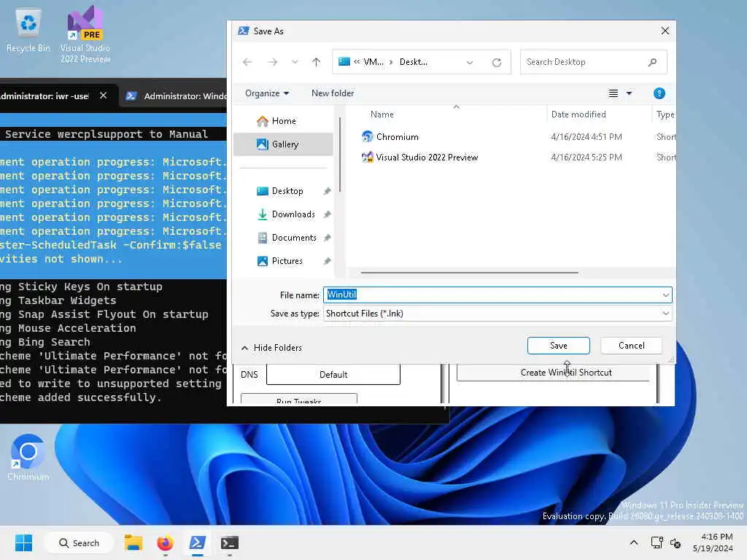Open File Explorer from taskbar
The image size is (747, 560).
click(x=133, y=542)
